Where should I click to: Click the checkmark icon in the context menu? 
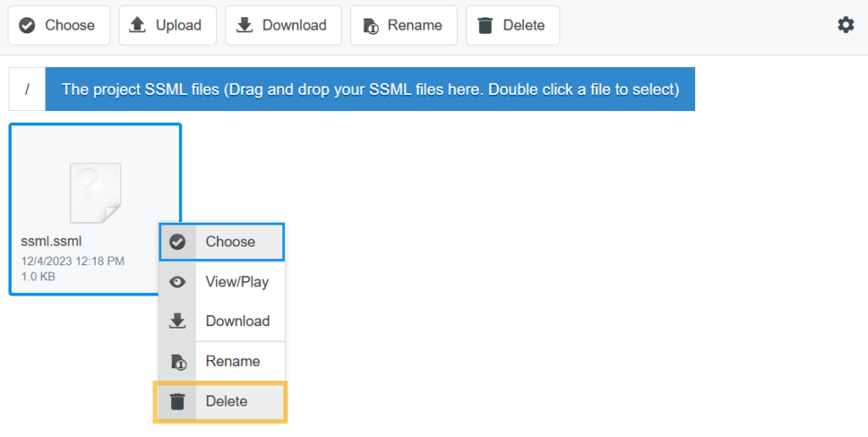(x=177, y=242)
